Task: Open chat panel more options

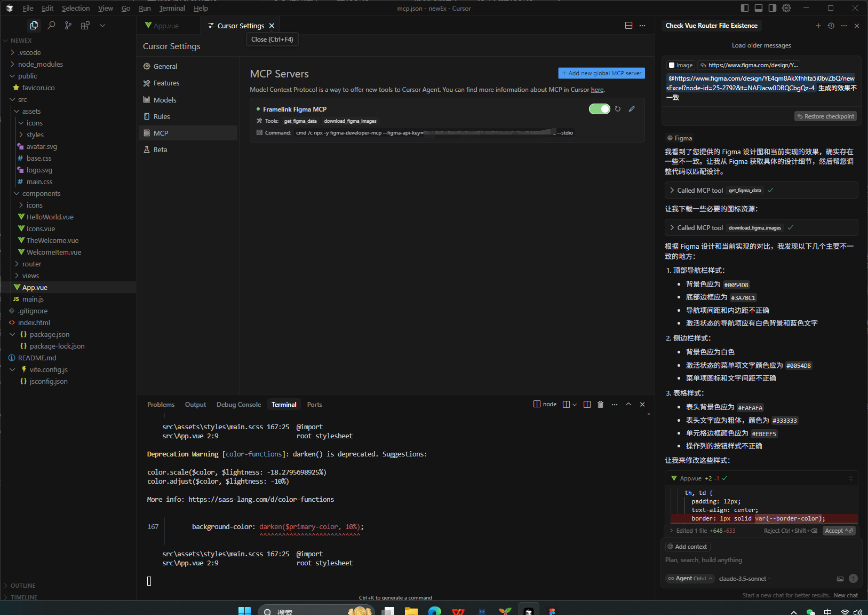Action: pyautogui.click(x=844, y=26)
